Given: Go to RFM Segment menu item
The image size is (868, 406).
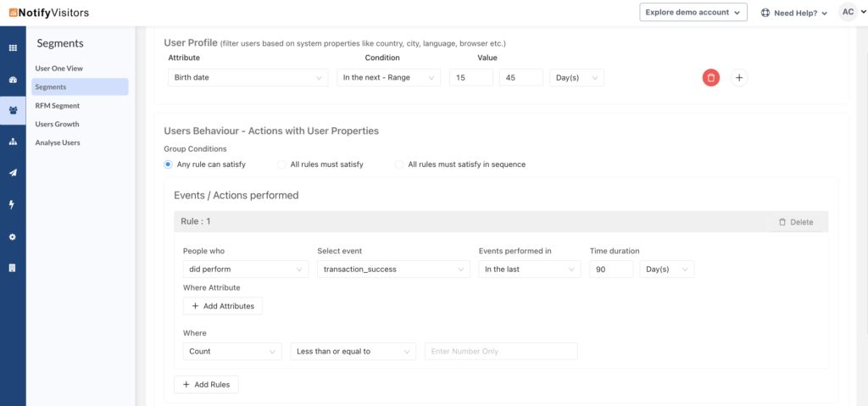Looking at the screenshot, I should point(58,106).
